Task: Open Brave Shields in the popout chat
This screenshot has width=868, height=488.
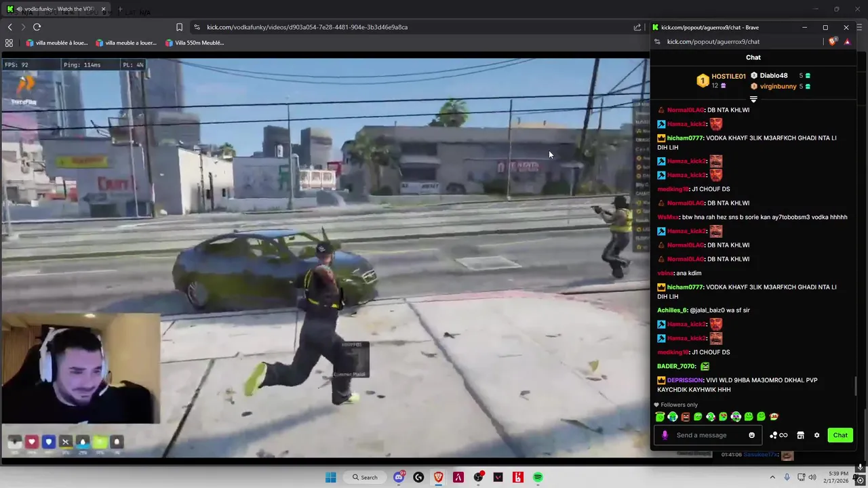Action: tap(833, 42)
